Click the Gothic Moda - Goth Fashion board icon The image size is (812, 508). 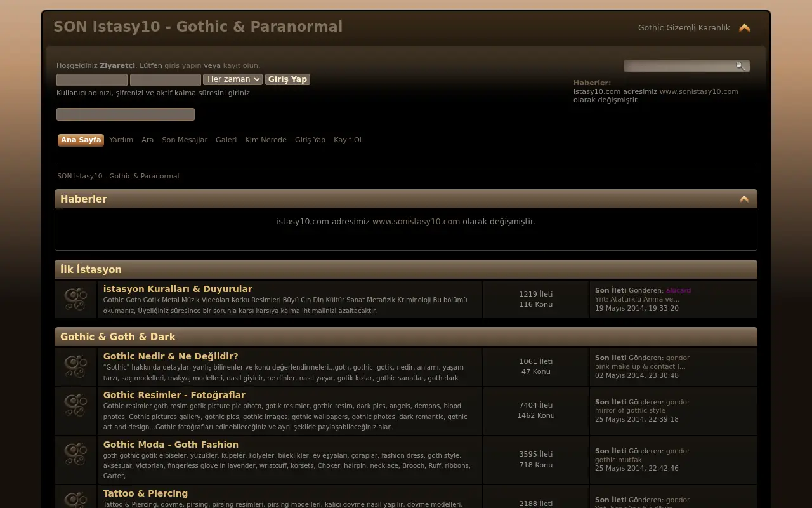pos(76,455)
